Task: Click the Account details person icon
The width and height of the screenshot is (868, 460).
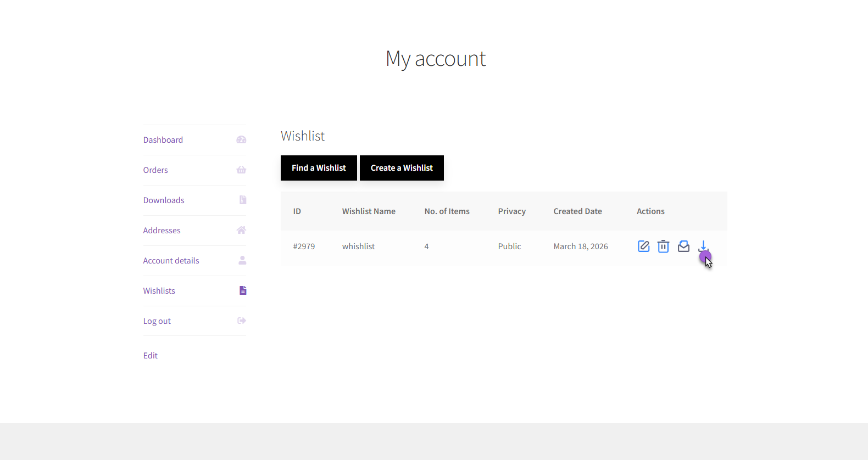Action: [x=242, y=261]
